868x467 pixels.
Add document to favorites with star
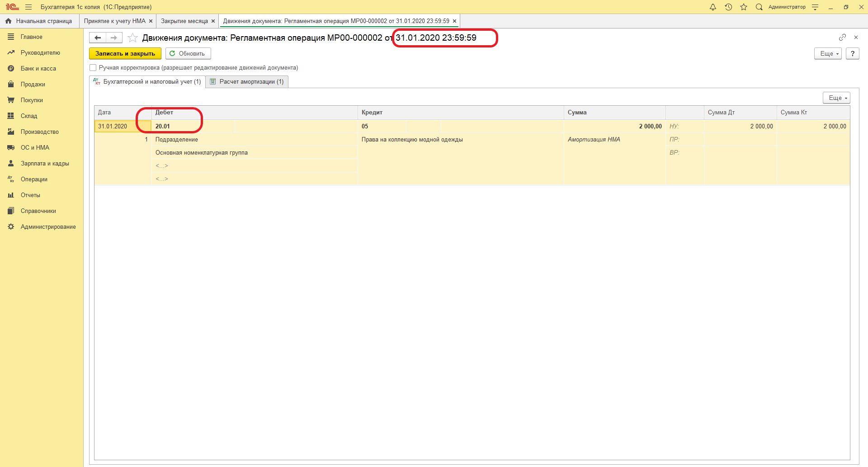click(x=132, y=38)
